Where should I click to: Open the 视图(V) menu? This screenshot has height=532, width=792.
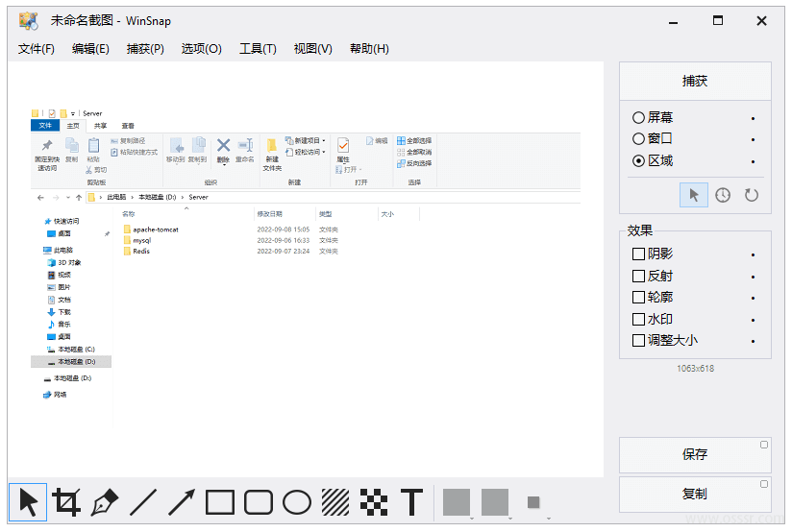tap(313, 49)
